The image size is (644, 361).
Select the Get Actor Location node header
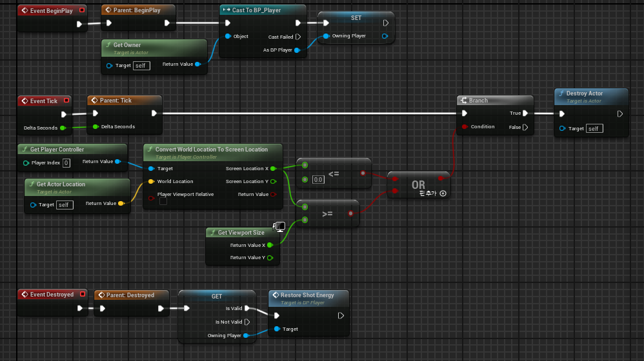pos(77,187)
